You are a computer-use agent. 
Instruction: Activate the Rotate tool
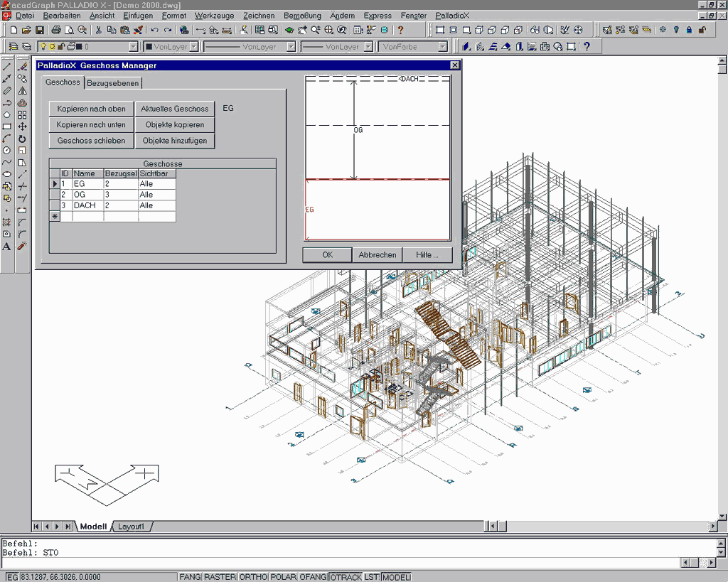tap(22, 139)
